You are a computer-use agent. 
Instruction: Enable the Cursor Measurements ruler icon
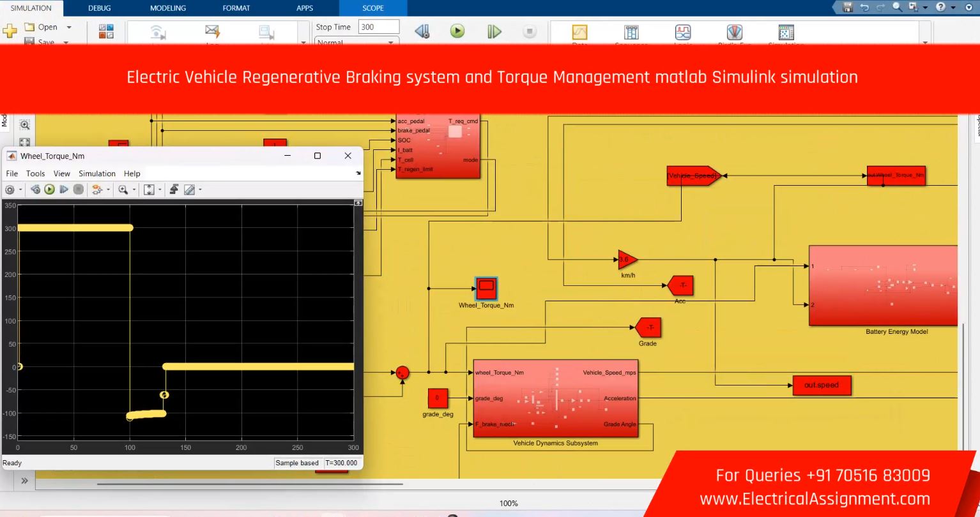coord(189,190)
